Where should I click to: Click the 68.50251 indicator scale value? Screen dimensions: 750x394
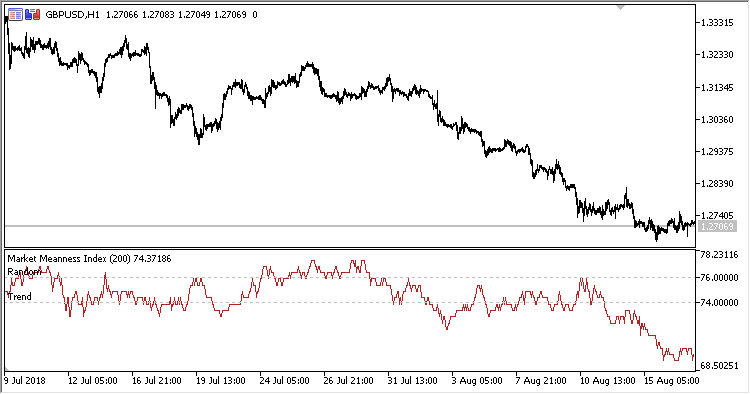point(719,366)
